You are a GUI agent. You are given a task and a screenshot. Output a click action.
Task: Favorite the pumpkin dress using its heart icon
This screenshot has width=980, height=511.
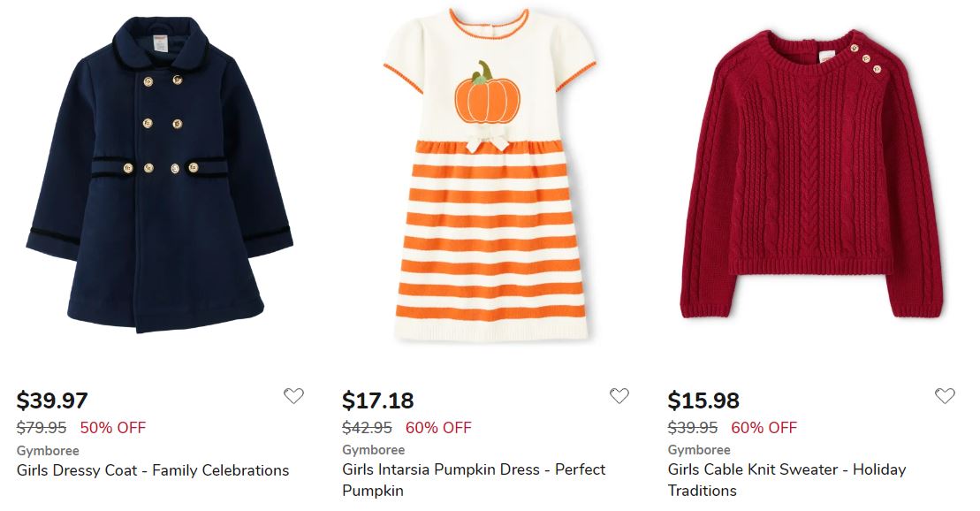tap(619, 396)
